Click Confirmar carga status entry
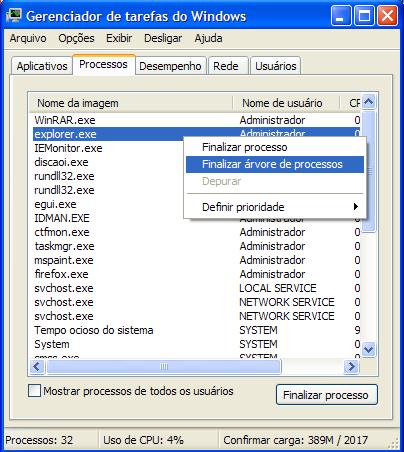404x452 pixels. pos(296,440)
